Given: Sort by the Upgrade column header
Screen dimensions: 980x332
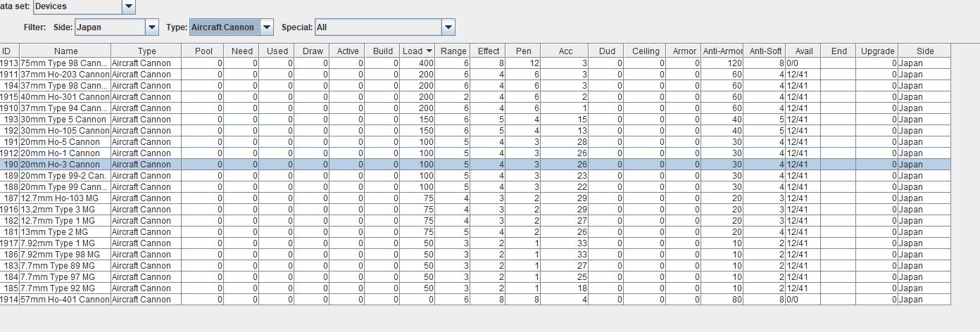Looking at the screenshot, I should click(x=877, y=51).
